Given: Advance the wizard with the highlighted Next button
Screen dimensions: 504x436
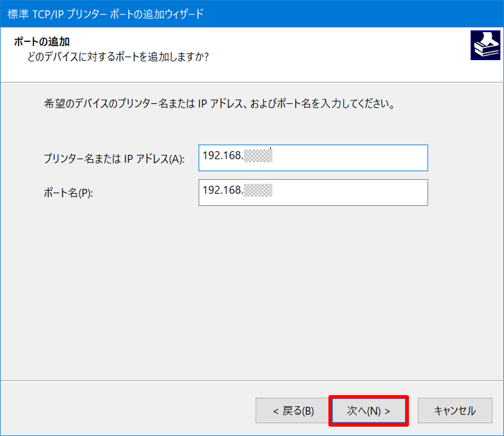Looking at the screenshot, I should pos(369,410).
